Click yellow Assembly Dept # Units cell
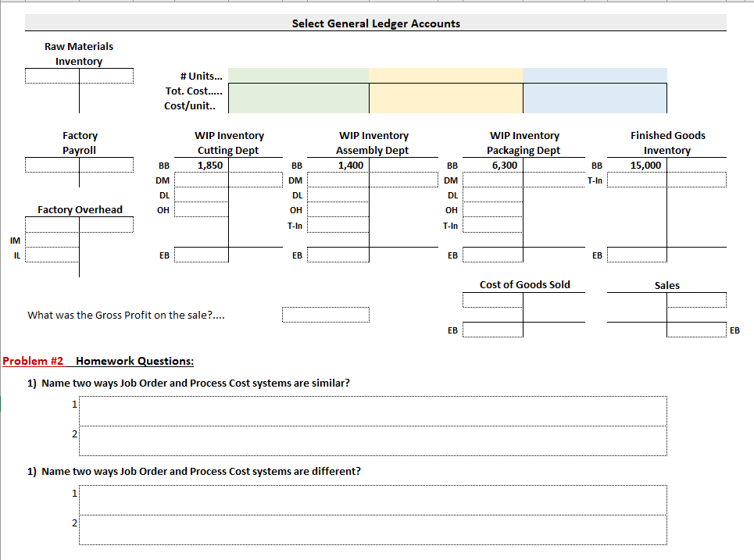 (446, 76)
